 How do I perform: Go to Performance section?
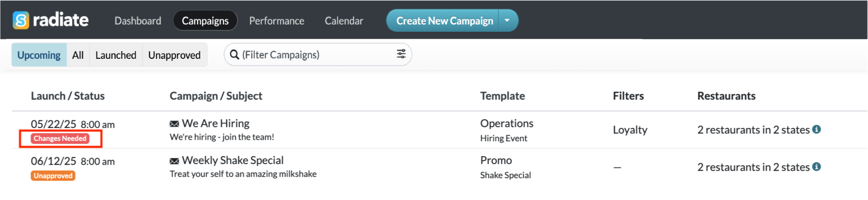[277, 21]
